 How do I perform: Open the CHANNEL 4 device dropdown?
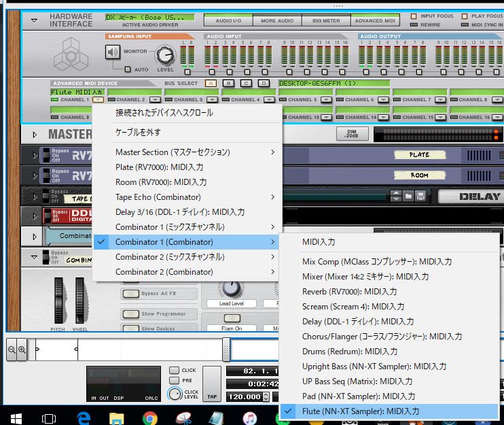click(270, 100)
